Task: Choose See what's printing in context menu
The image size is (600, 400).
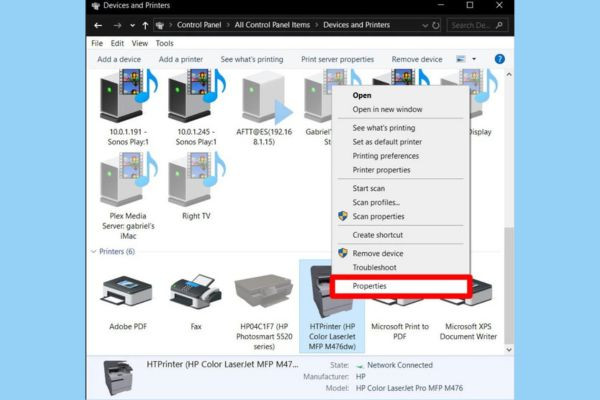Action: pos(400,128)
